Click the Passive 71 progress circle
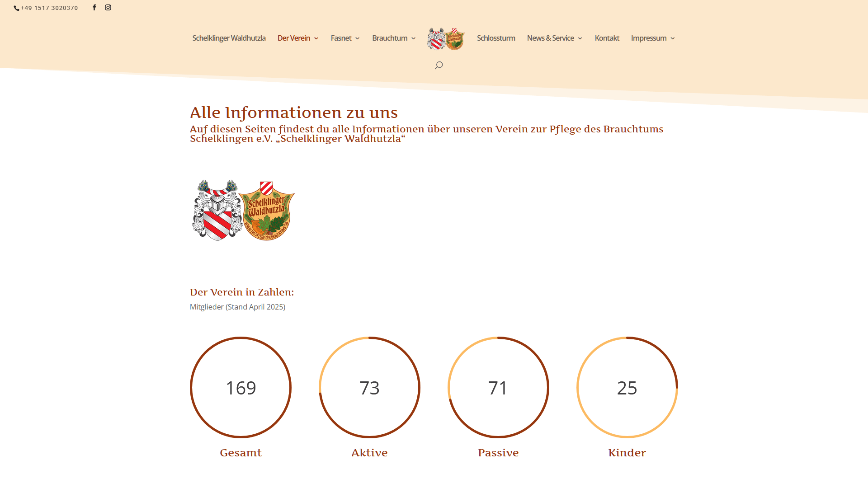Screen dimensions: 868x488 click(498, 387)
